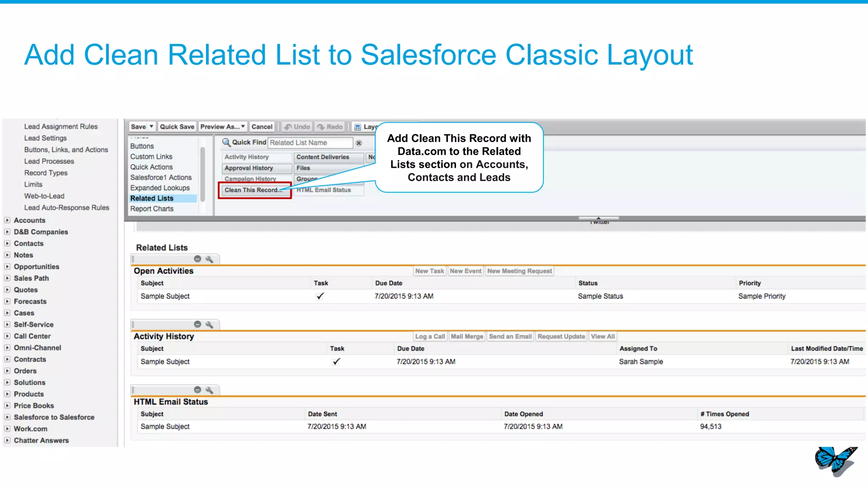This screenshot has height=488, width=868.
Task: Click the New Task button
Action: [x=429, y=271]
